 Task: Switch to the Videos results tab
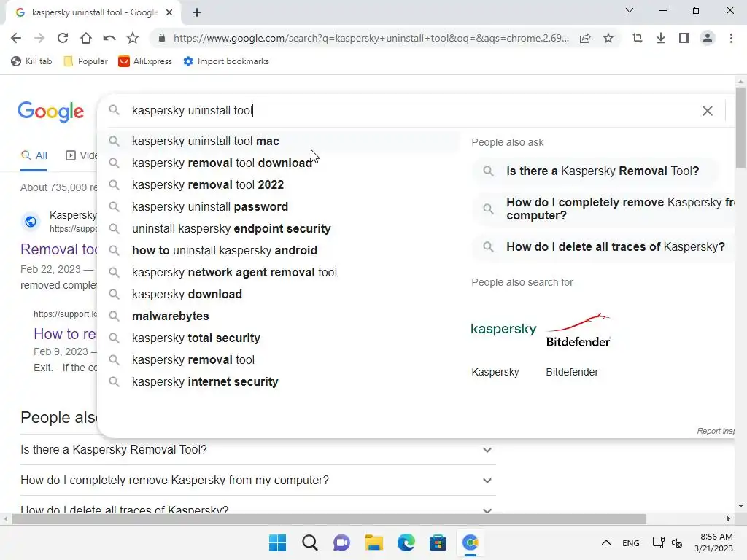[81, 155]
